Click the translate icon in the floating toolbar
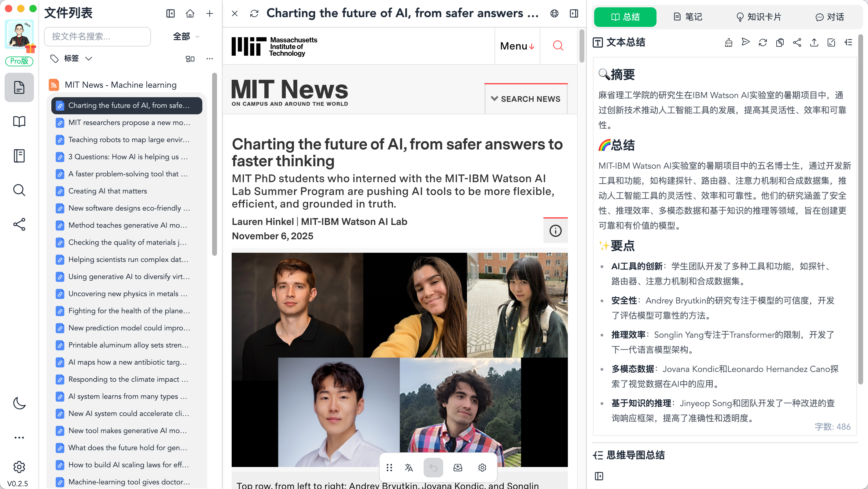 409,467
